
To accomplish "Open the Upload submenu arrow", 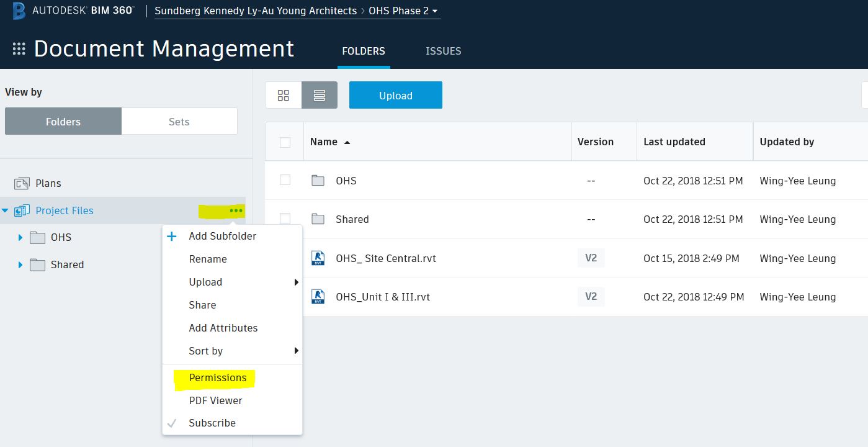I will (296, 282).
